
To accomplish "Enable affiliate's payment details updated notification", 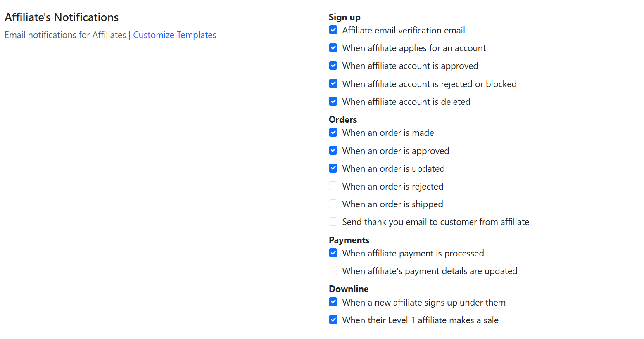I will click(333, 271).
